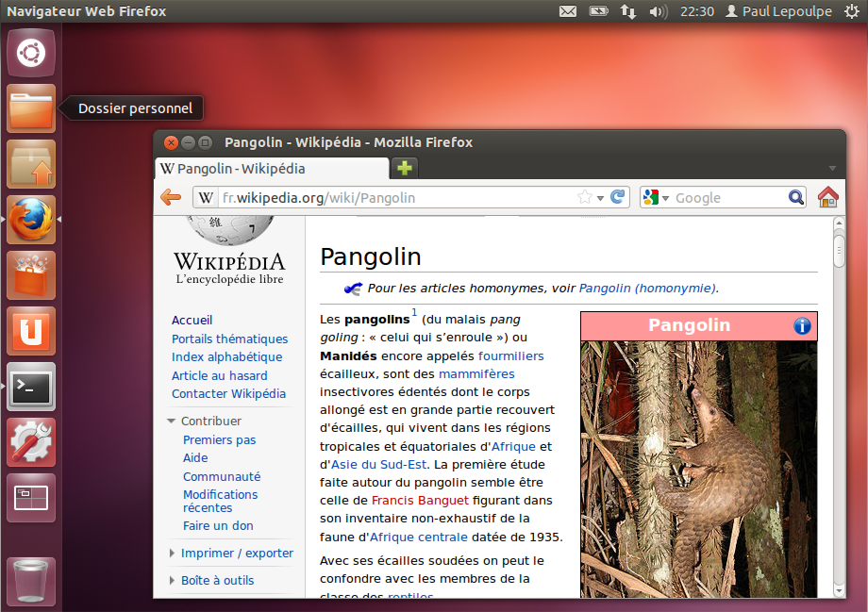Open Index alphabétique
The image size is (868, 612).
coord(227,356)
